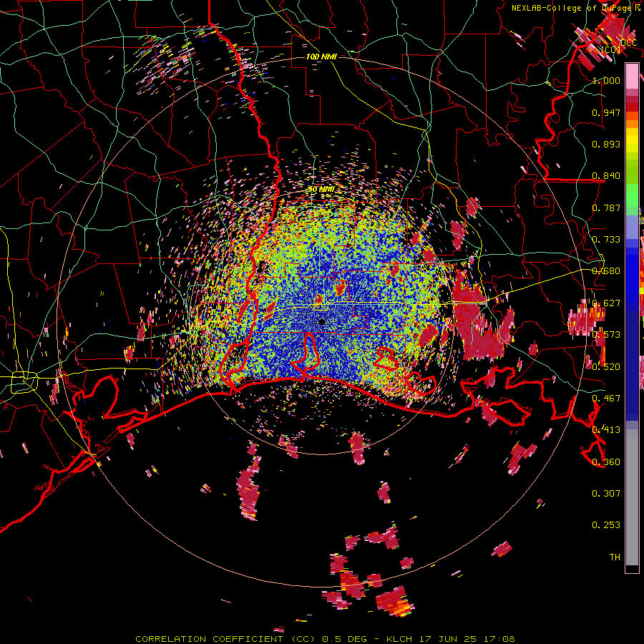Screen dimensions: 644x644
Task: Click the 17:08 timestamp
Action: coord(499,639)
